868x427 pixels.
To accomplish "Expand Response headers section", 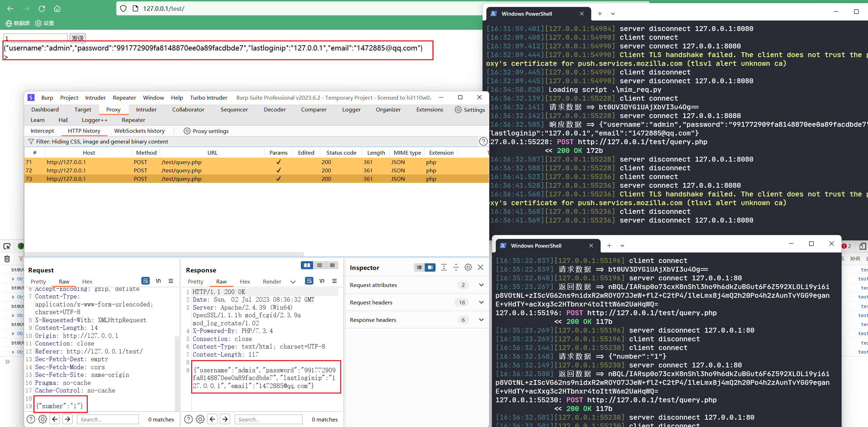I will coord(481,320).
